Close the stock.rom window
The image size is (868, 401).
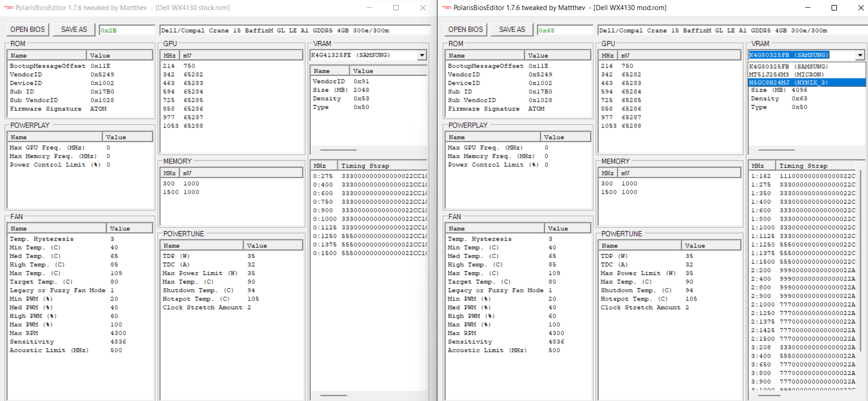pyautogui.click(x=423, y=8)
